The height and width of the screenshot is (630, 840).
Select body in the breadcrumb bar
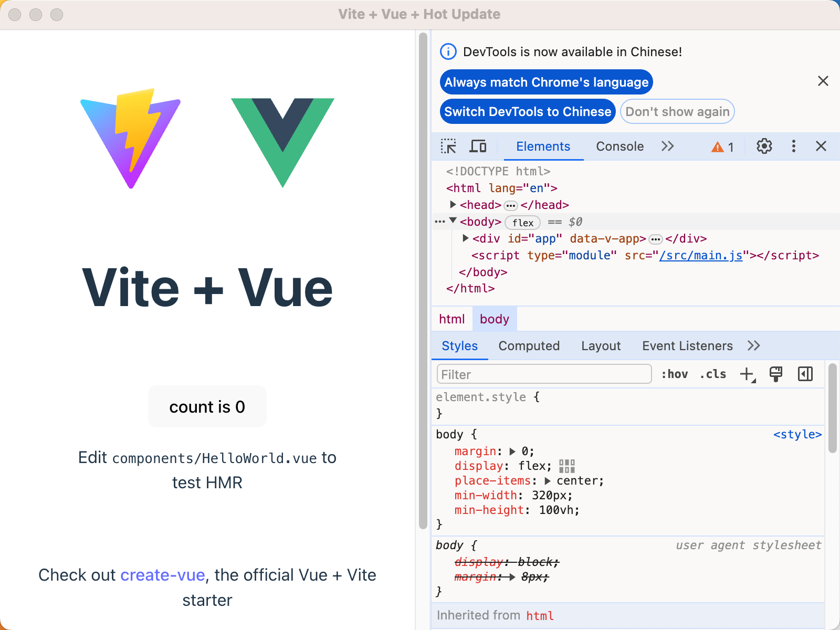pos(495,319)
